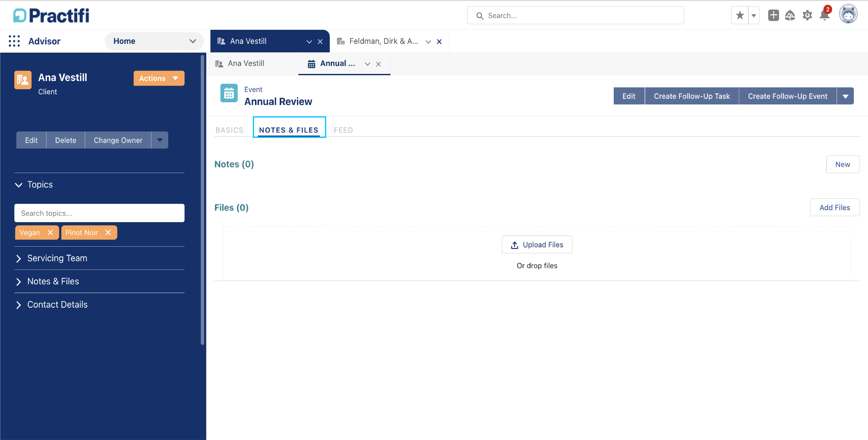
Task: Click the global Search field
Action: 575,15
